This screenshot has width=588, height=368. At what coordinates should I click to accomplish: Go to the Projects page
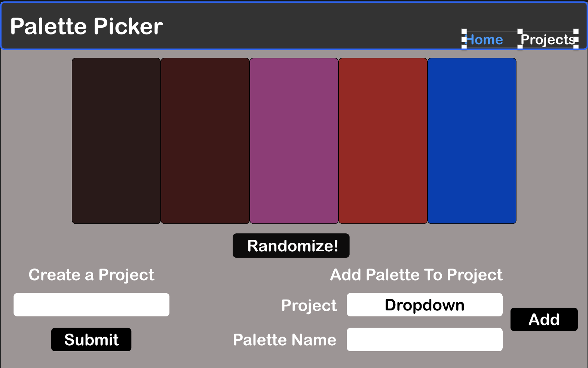point(548,40)
